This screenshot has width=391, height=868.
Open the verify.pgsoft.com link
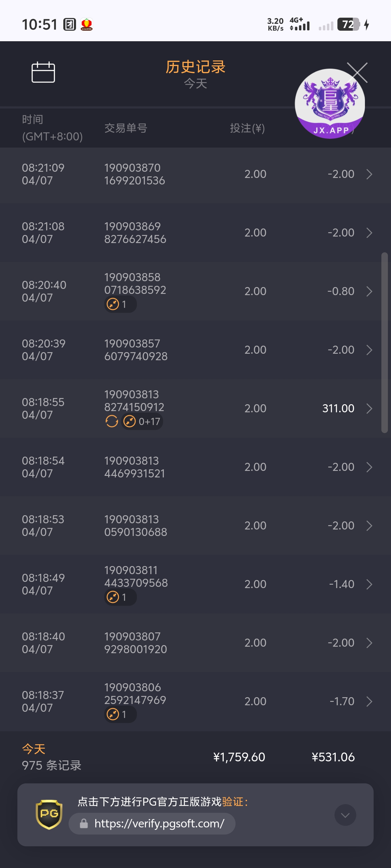pos(159,824)
